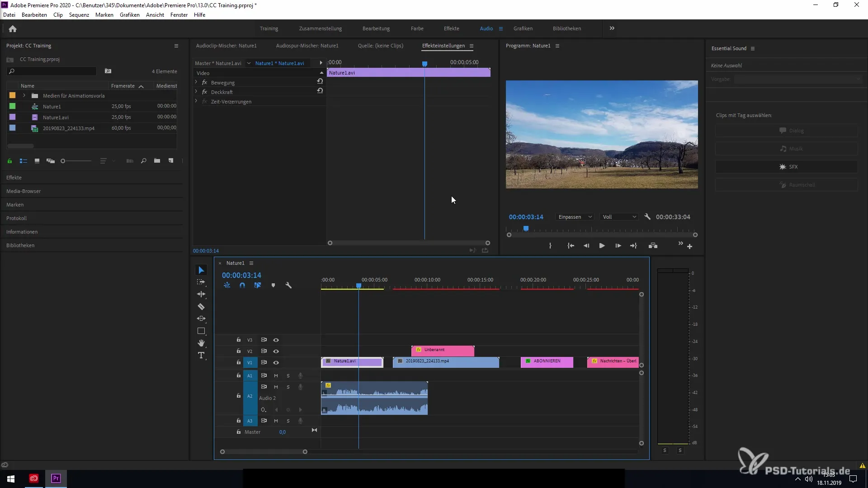Expand the Deckkraft effect properties

click(x=196, y=92)
